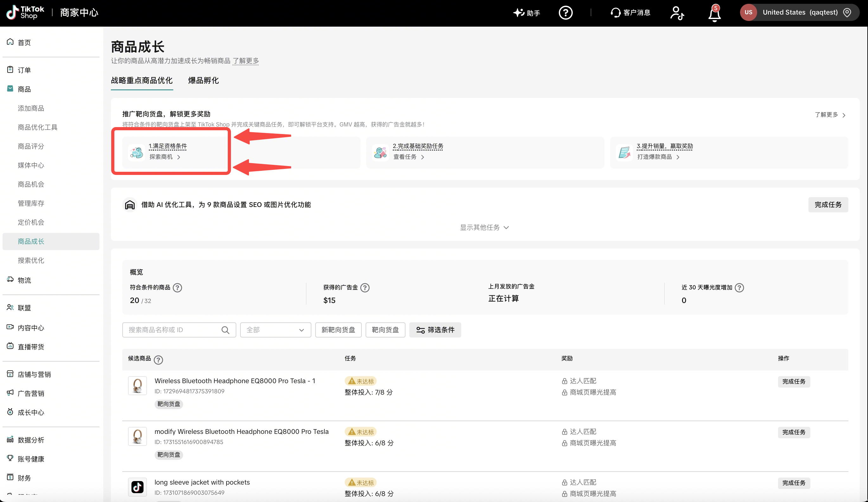
Task: Click 完成任务 for the AI optimization task
Action: [x=828, y=205]
